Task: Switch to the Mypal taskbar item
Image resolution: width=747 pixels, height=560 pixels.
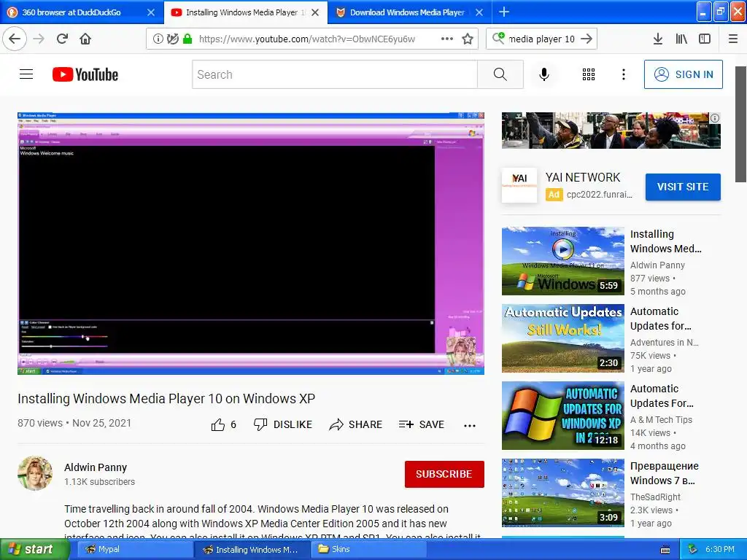Action: (x=133, y=549)
